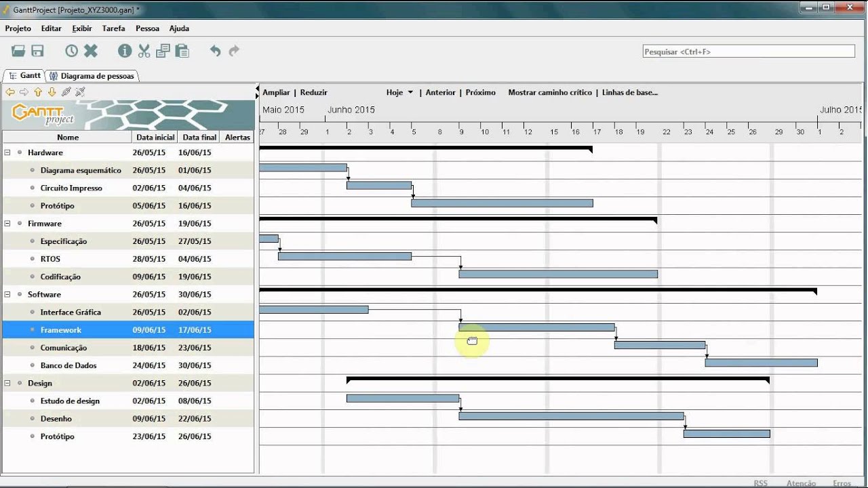Undo the last action
The height and width of the screenshot is (488, 868).
tap(215, 51)
